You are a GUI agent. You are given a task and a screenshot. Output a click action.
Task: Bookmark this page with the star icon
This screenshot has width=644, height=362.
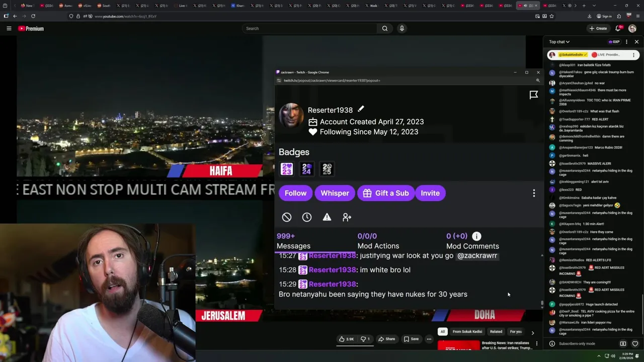click(552, 16)
